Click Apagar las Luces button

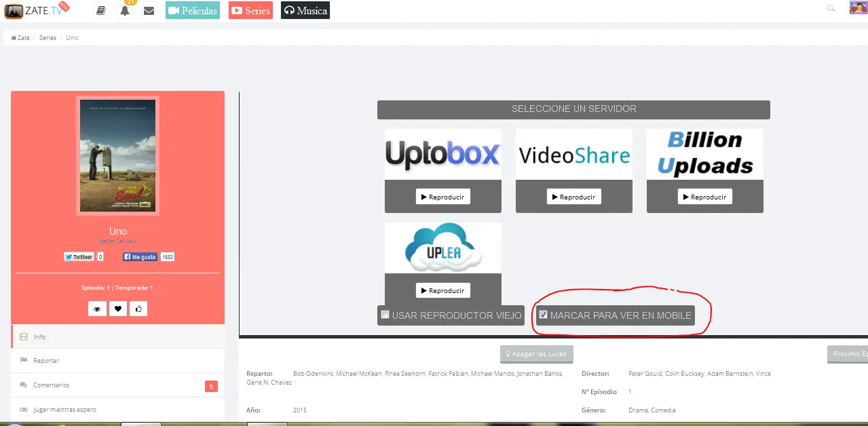537,354
